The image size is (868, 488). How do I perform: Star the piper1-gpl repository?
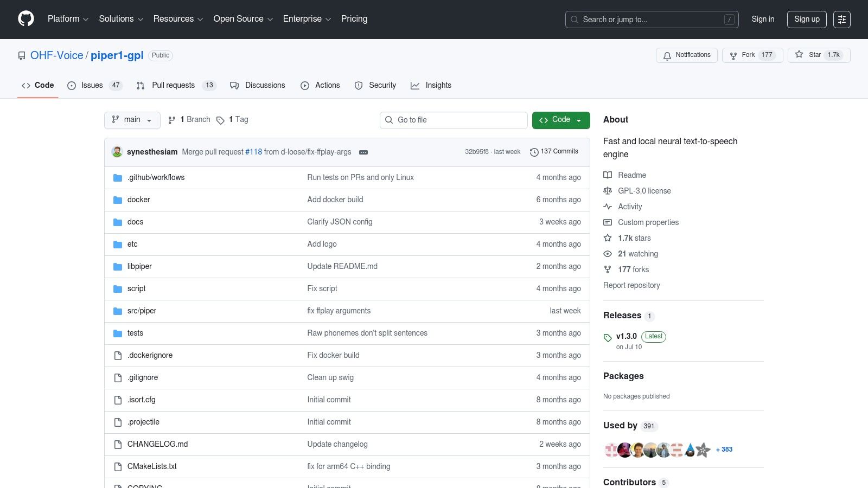coord(809,55)
